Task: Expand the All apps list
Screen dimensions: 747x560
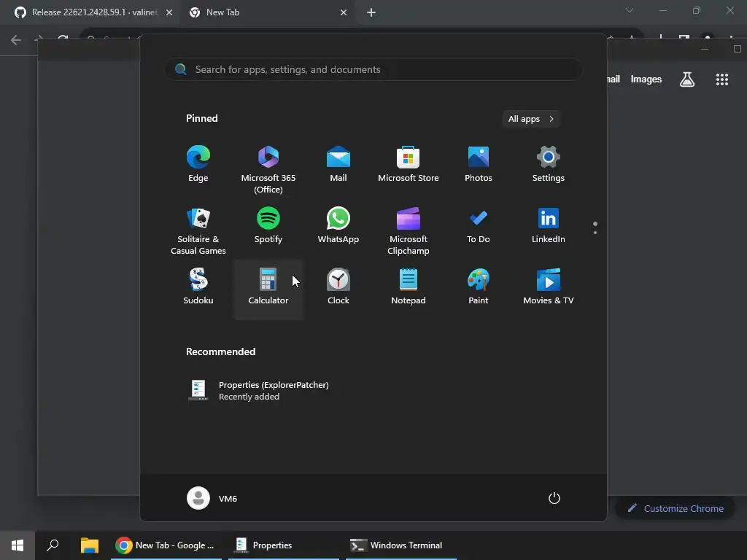Action: (x=531, y=119)
